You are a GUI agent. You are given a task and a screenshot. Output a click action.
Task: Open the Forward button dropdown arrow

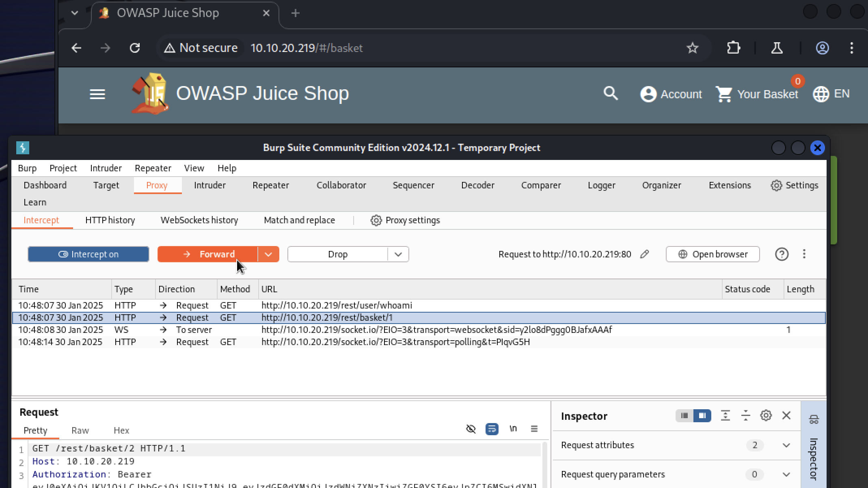click(x=268, y=254)
